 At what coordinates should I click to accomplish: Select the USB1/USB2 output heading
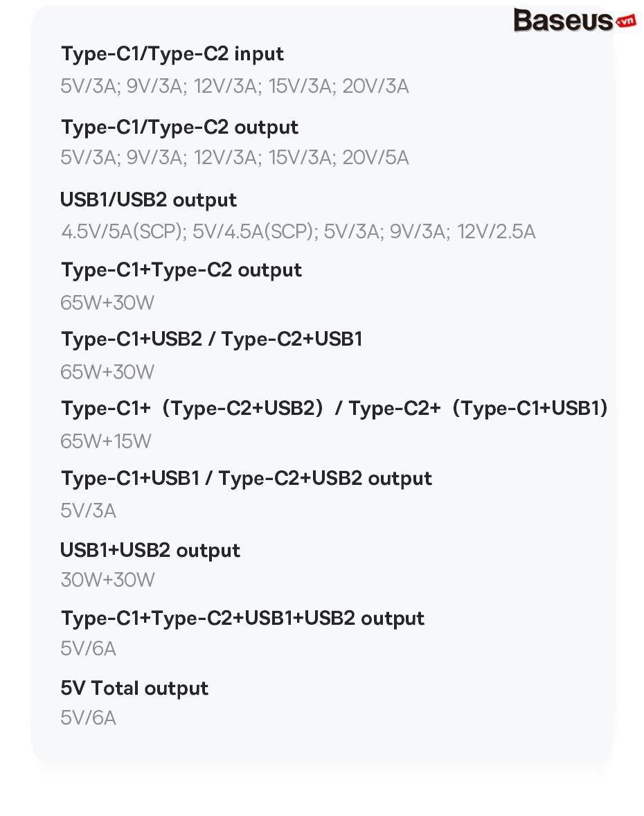(x=148, y=199)
